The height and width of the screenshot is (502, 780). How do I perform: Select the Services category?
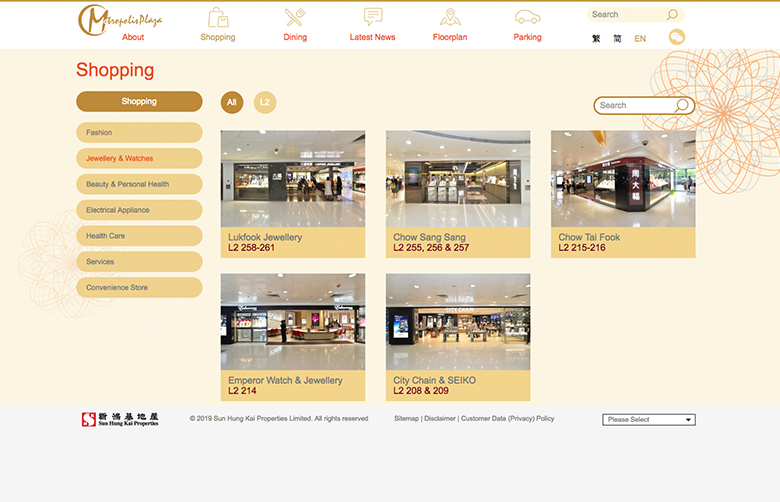point(139,262)
